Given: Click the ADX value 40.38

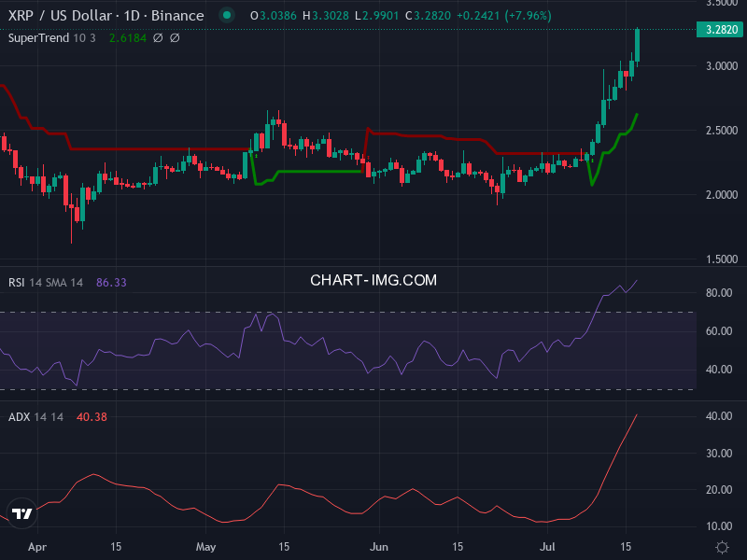Looking at the screenshot, I should pyautogui.click(x=92, y=417).
